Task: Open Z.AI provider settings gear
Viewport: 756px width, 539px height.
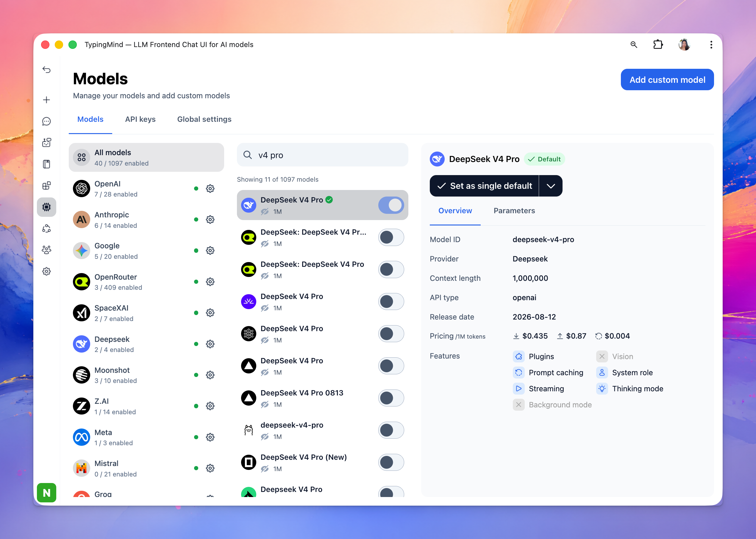Action: [x=210, y=406]
